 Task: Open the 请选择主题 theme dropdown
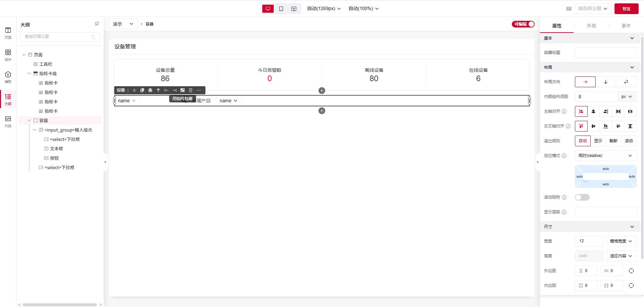592,9
